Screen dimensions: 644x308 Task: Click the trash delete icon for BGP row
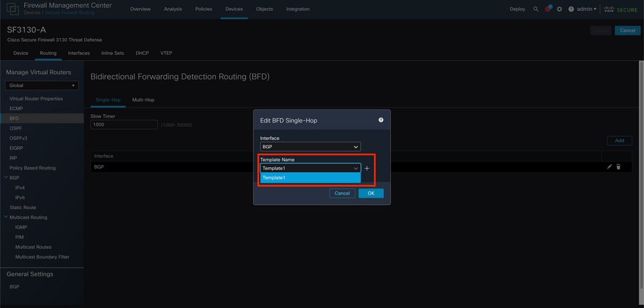tap(618, 167)
